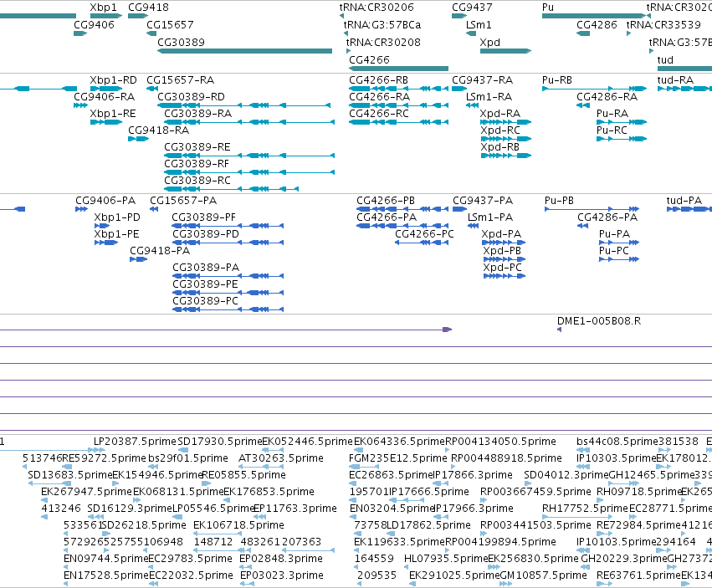712x588 pixels.
Task: Select the RH17752.5prime EST
Action: pyautogui.click(x=577, y=517)
